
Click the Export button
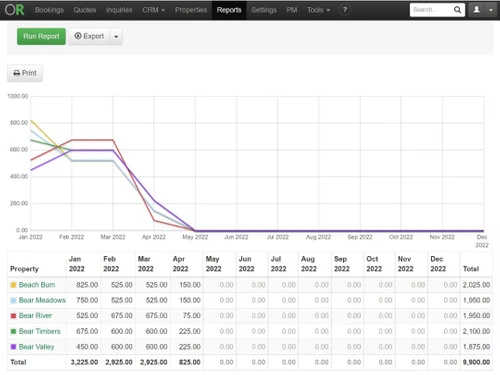[89, 36]
